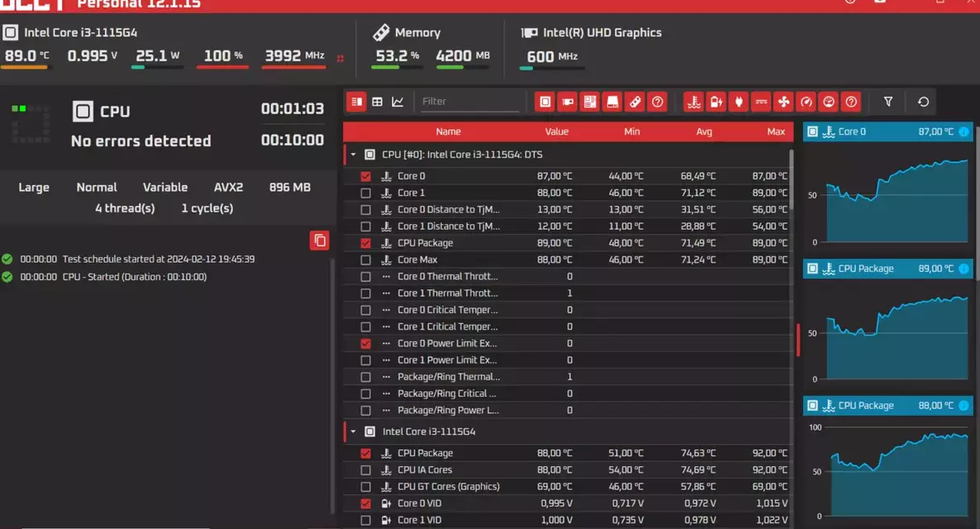
Task: Sort by the Avg column header
Action: click(704, 132)
